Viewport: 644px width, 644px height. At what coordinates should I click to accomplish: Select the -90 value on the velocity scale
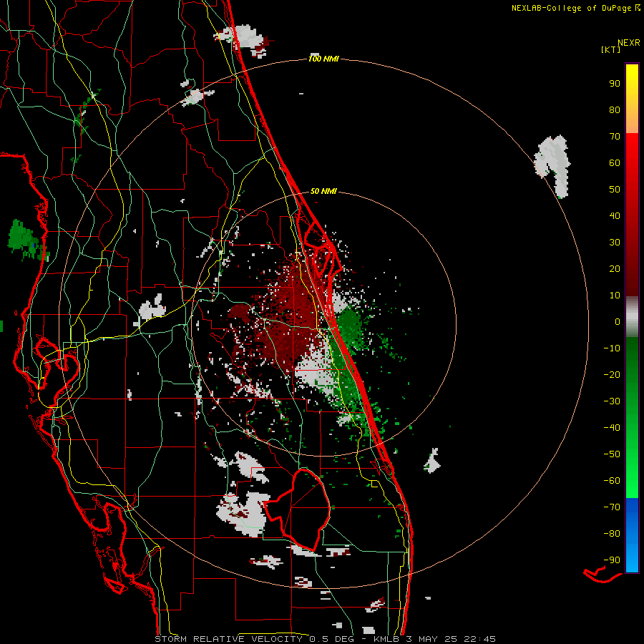coord(612,560)
